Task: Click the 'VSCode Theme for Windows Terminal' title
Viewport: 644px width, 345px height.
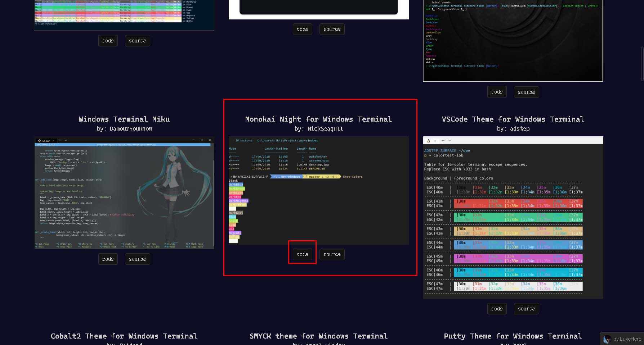Action: pos(513,119)
